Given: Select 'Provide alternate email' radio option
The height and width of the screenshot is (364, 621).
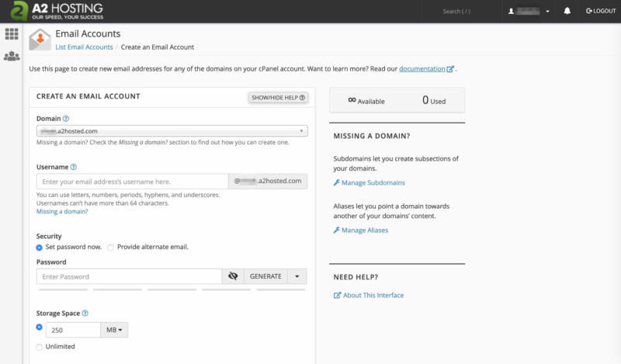Looking at the screenshot, I should pos(110,248).
